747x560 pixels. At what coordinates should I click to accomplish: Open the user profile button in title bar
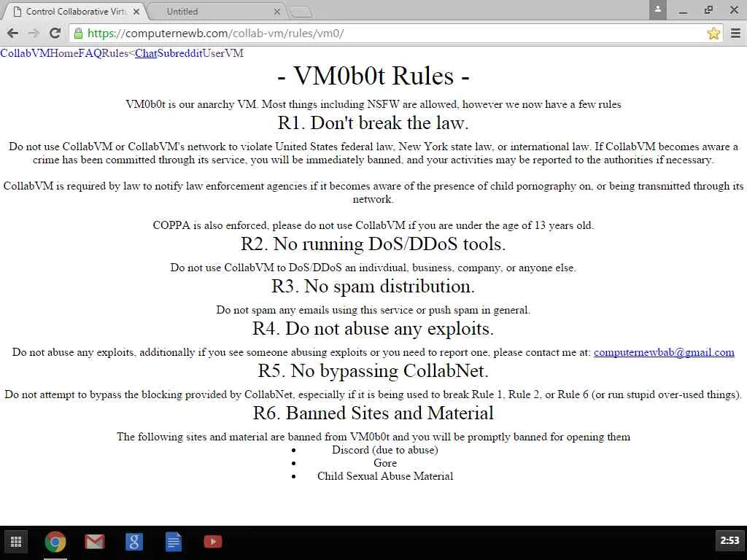click(657, 9)
